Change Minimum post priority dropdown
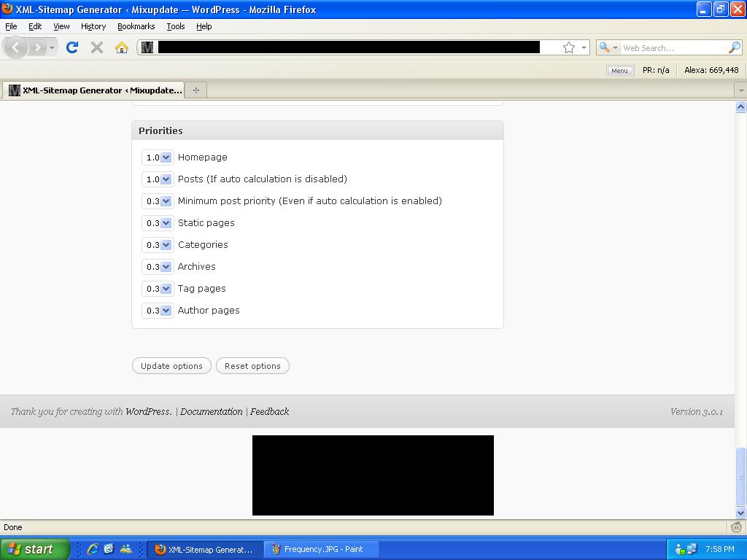 [x=158, y=201]
